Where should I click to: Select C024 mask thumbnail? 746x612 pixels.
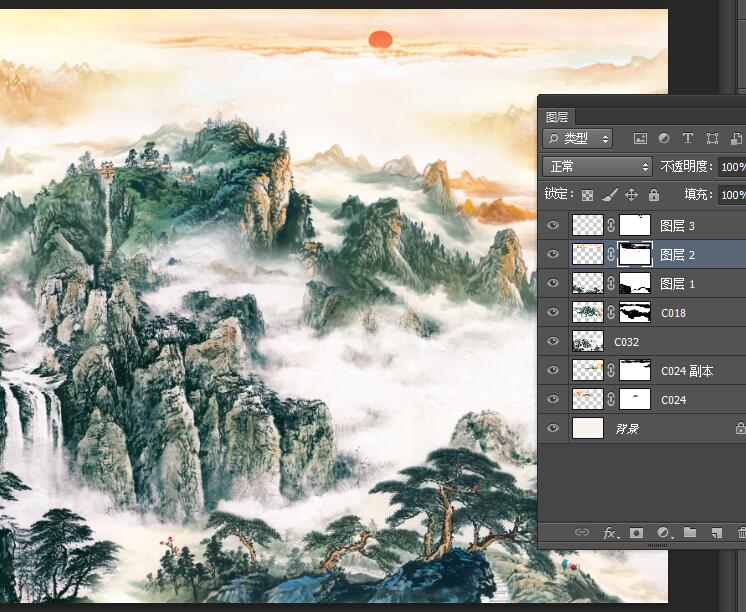[635, 399]
